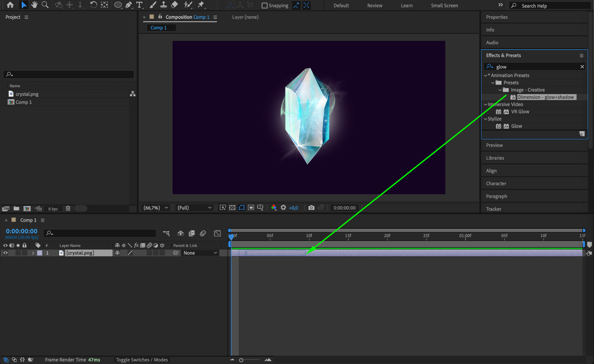Toggle transparency grid in viewer

pos(232,208)
